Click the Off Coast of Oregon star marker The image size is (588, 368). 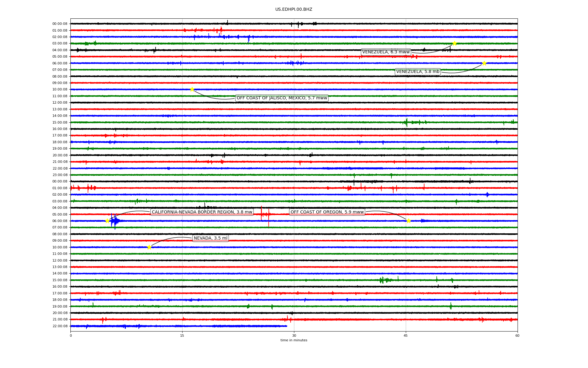[409, 221]
